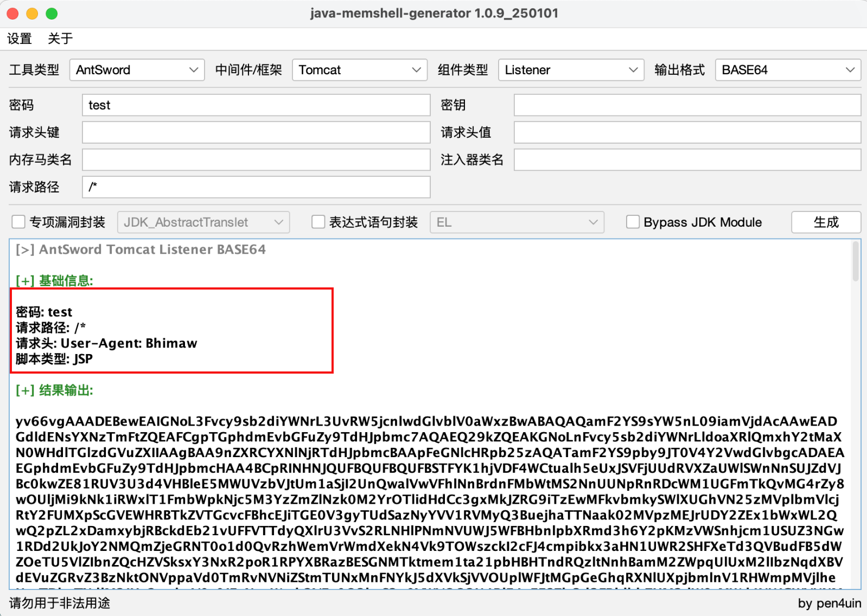This screenshot has height=616, width=867.
Task: Click the 密码 field containing test
Action: 256,105
